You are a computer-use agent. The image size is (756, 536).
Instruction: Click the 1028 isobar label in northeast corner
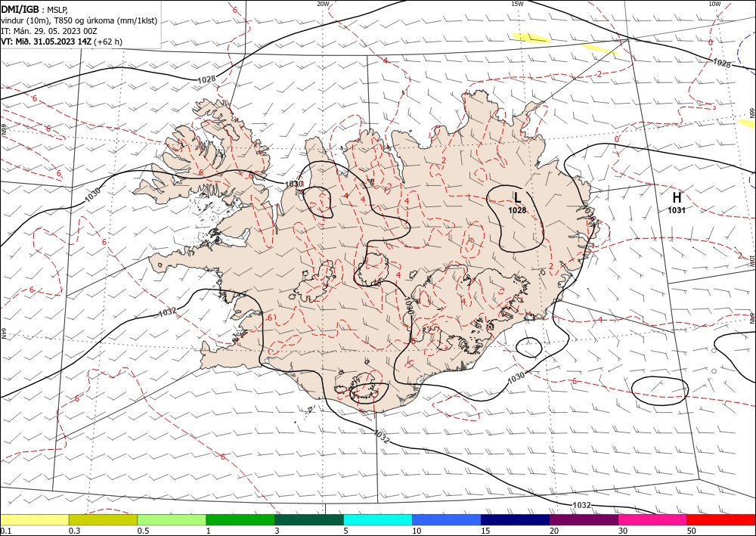click(x=721, y=64)
